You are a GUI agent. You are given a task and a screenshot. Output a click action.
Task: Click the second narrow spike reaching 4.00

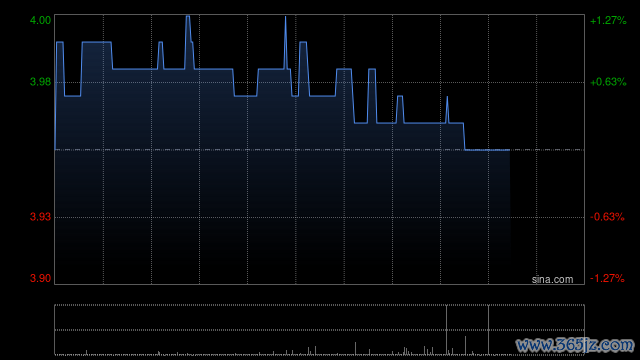(285, 17)
